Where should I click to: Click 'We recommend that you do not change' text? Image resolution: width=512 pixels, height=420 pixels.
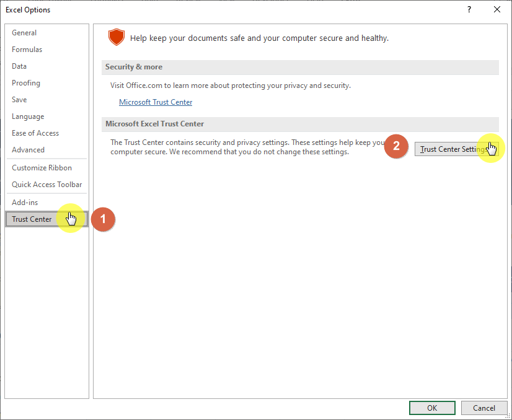click(258, 152)
